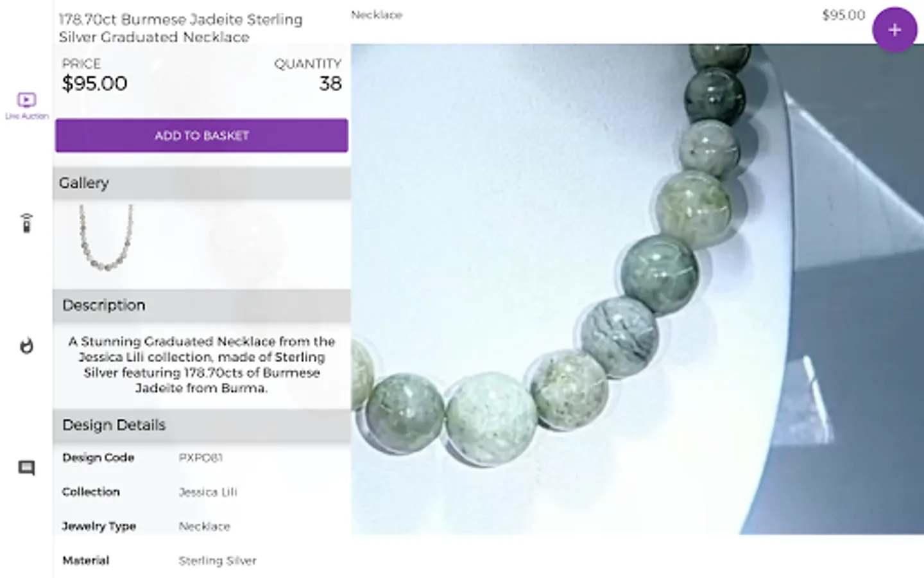The height and width of the screenshot is (578, 924).
Task: Tap the purple plus floating button
Action: tap(894, 30)
